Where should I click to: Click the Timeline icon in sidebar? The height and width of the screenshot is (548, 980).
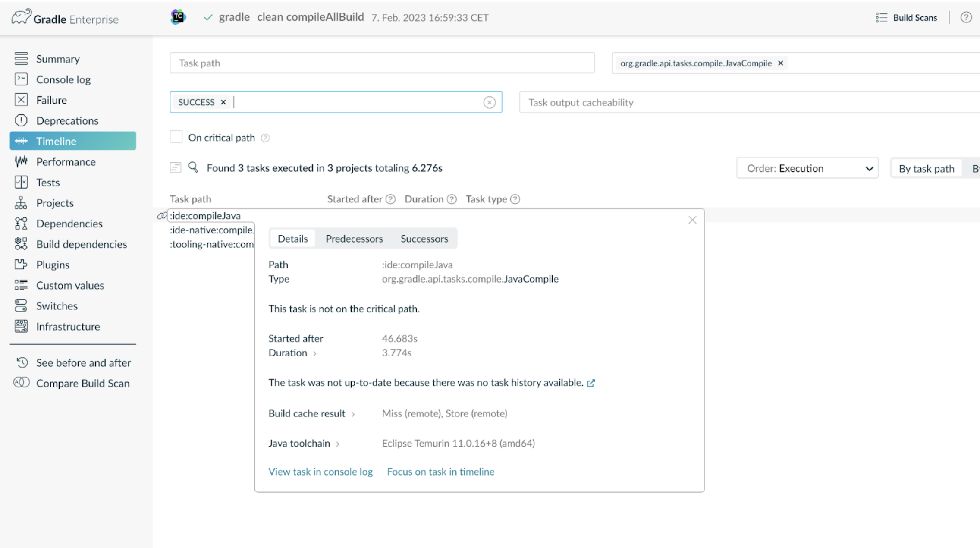(23, 141)
